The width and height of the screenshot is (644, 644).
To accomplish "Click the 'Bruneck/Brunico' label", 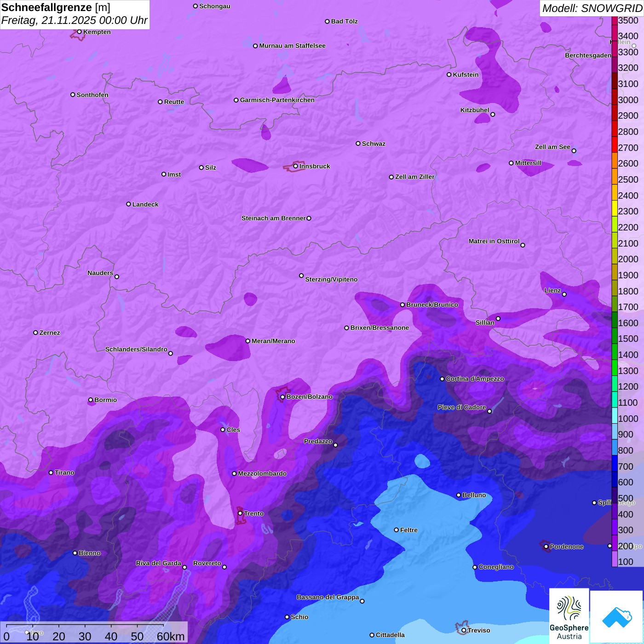I will tap(432, 305).
